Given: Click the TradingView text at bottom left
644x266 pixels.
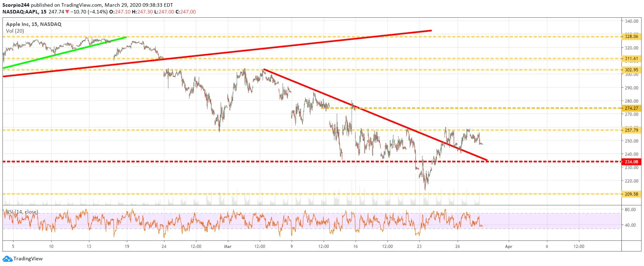Looking at the screenshot, I should 28,259.
